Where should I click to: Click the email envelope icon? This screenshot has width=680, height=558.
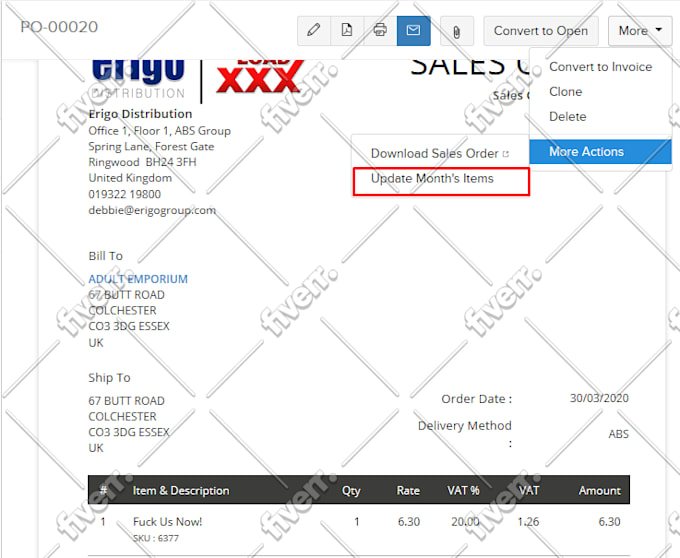click(414, 30)
